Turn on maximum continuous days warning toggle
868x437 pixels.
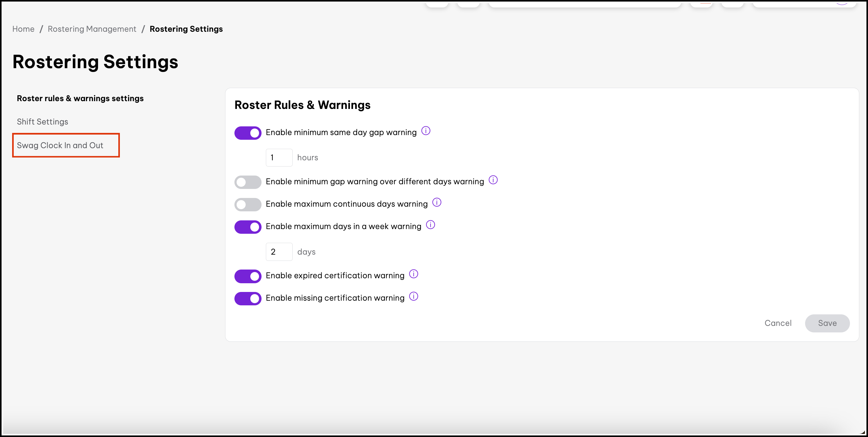[x=248, y=204]
